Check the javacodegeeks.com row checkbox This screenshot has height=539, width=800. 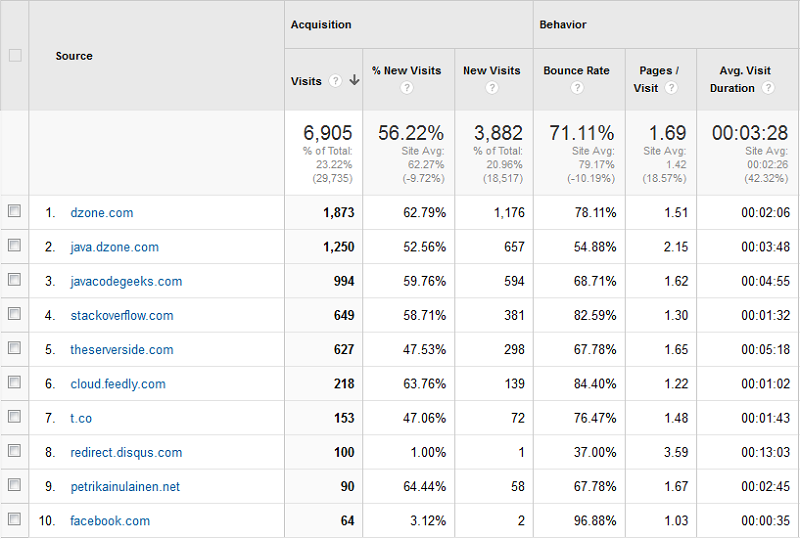(14, 279)
